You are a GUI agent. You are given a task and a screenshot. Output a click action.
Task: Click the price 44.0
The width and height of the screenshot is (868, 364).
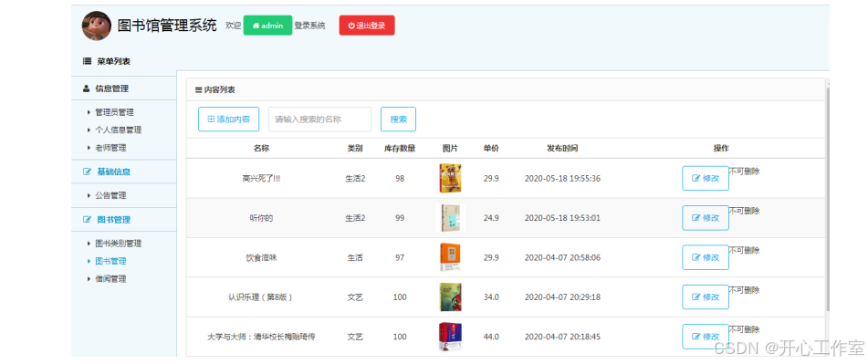pyautogui.click(x=491, y=337)
